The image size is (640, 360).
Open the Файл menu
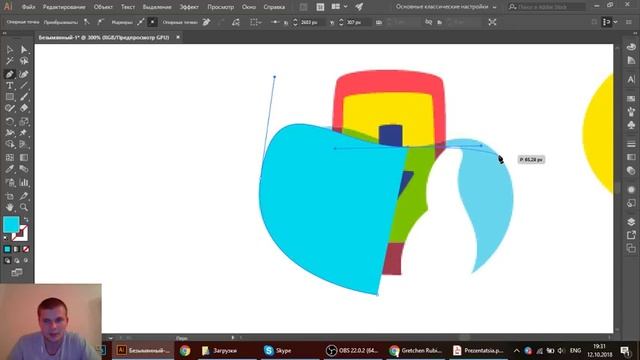pos(28,7)
